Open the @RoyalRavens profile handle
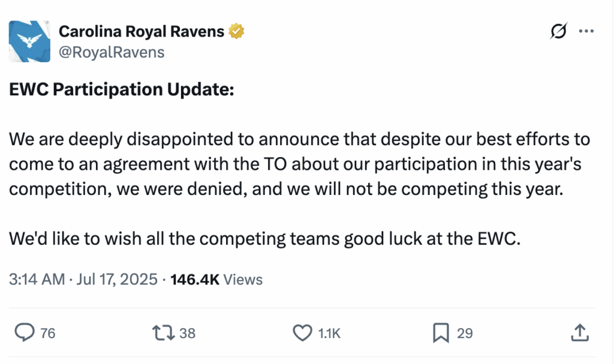The image size is (614, 364). 112,52
